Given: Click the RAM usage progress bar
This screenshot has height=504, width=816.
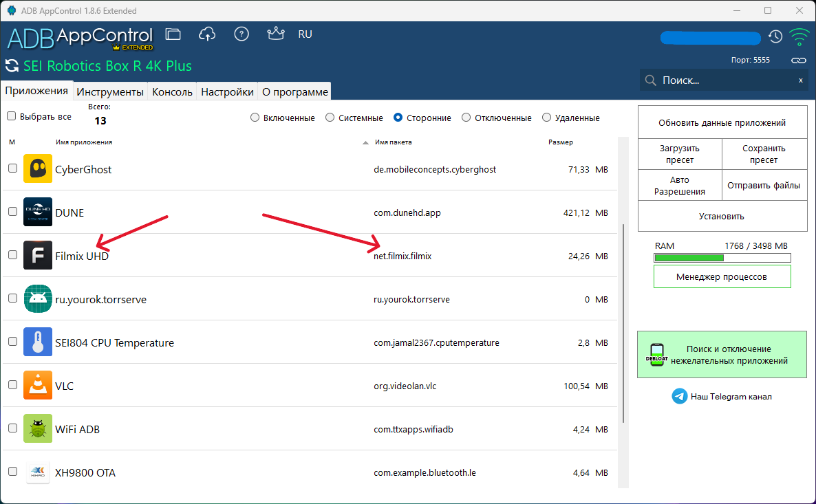Looking at the screenshot, I should pos(722,258).
